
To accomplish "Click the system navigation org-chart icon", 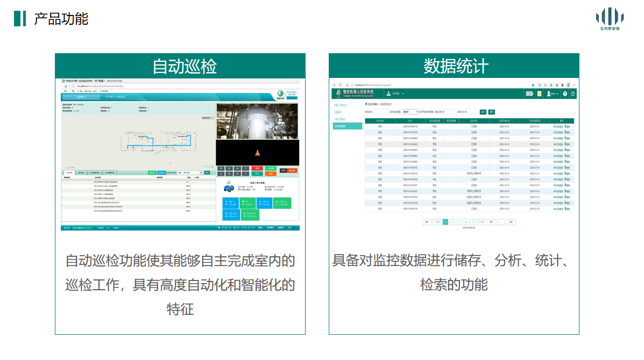I will tap(389, 93).
